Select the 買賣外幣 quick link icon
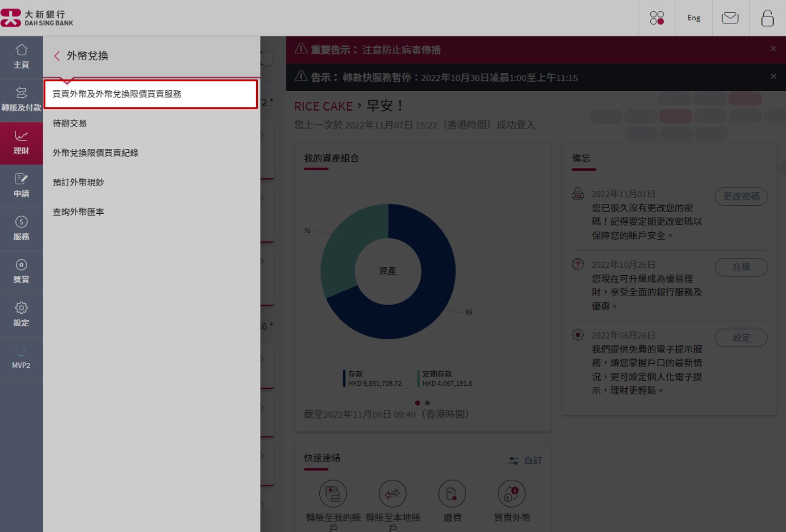Image resolution: width=786 pixels, height=532 pixels. tap(512, 493)
